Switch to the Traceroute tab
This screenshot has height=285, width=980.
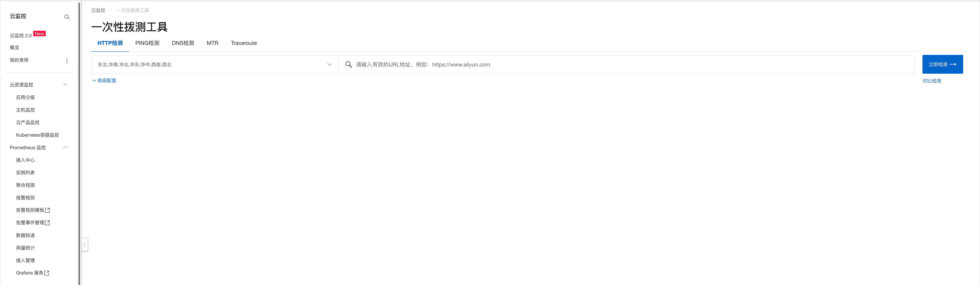tap(243, 43)
